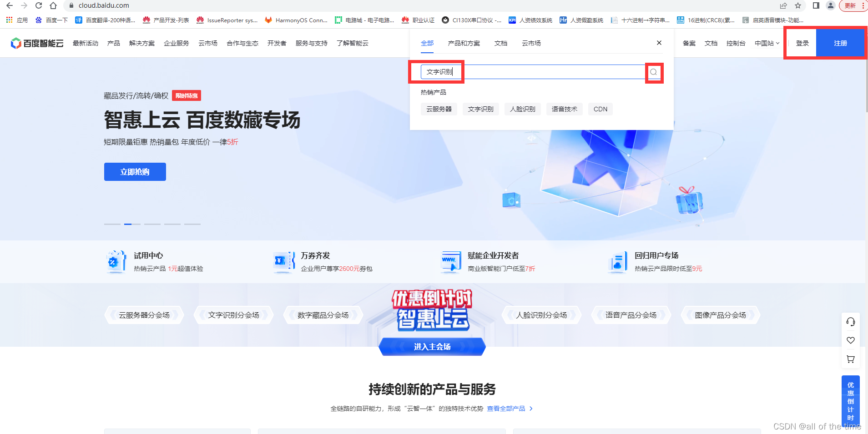
Task: Click the 百度智能云 logo
Action: (x=37, y=43)
